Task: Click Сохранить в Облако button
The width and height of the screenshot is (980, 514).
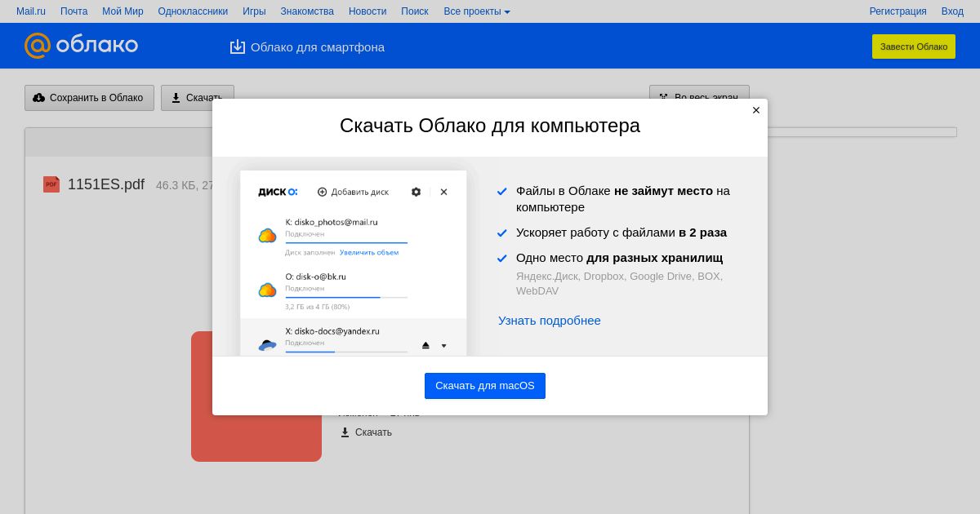Action: pos(89,98)
